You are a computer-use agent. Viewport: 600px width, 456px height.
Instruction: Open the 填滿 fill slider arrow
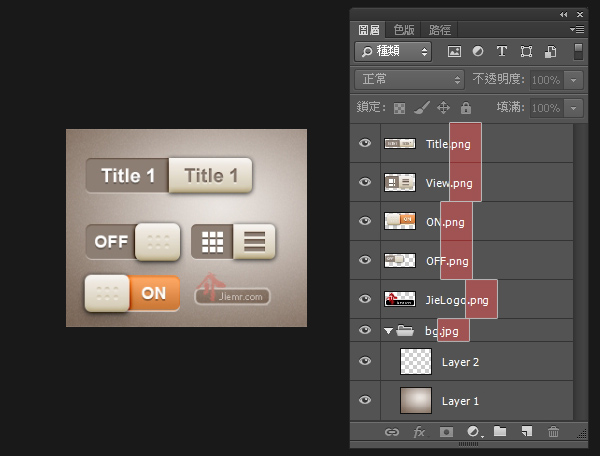pos(573,108)
